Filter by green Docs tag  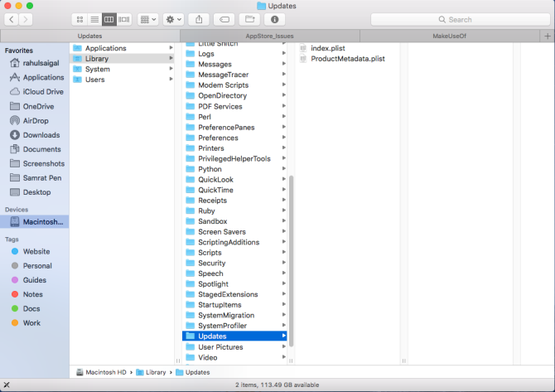tap(26, 308)
